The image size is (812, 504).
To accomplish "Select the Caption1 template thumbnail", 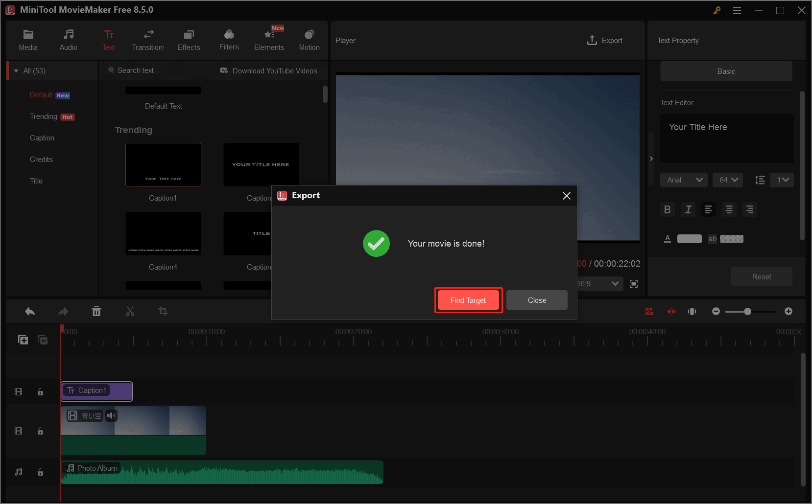I will (x=163, y=165).
